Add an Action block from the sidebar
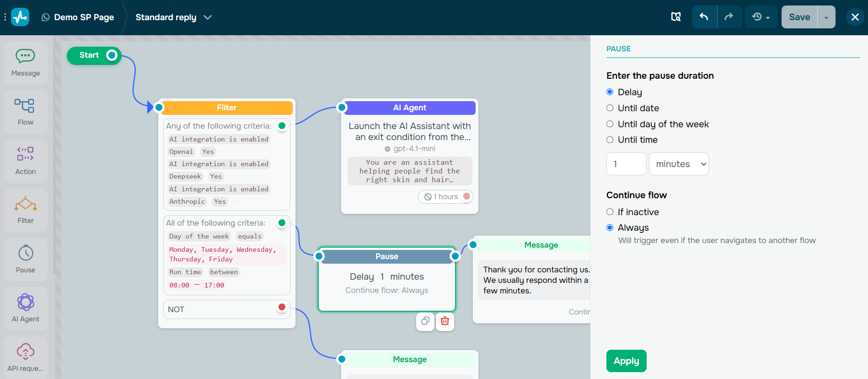Screen dimensions: 868x379 tap(26, 161)
